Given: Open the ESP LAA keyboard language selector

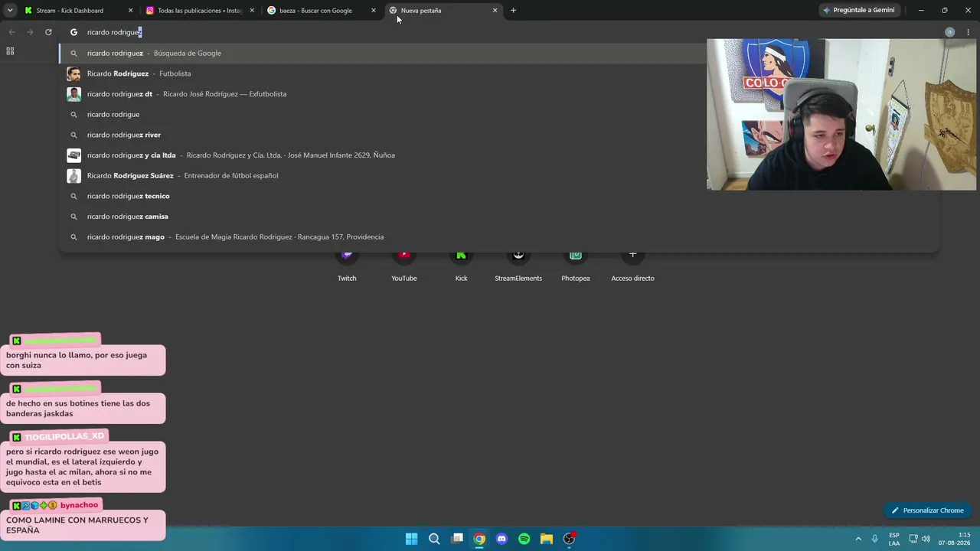Looking at the screenshot, I should [x=894, y=539].
